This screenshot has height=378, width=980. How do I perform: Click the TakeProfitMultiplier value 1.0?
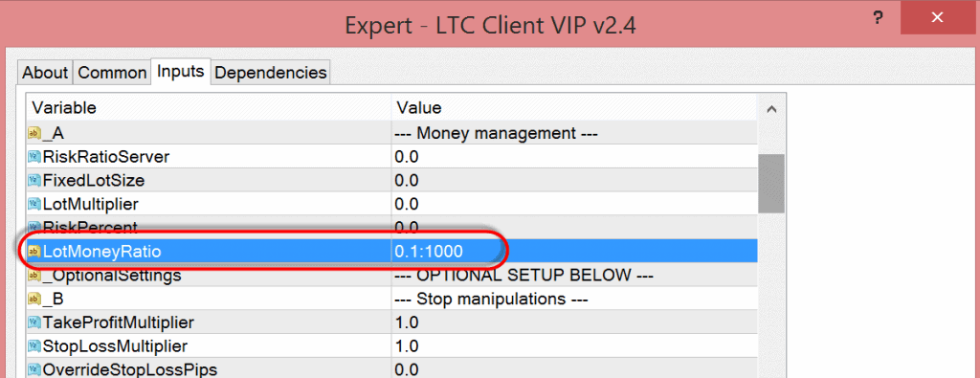[x=406, y=323]
